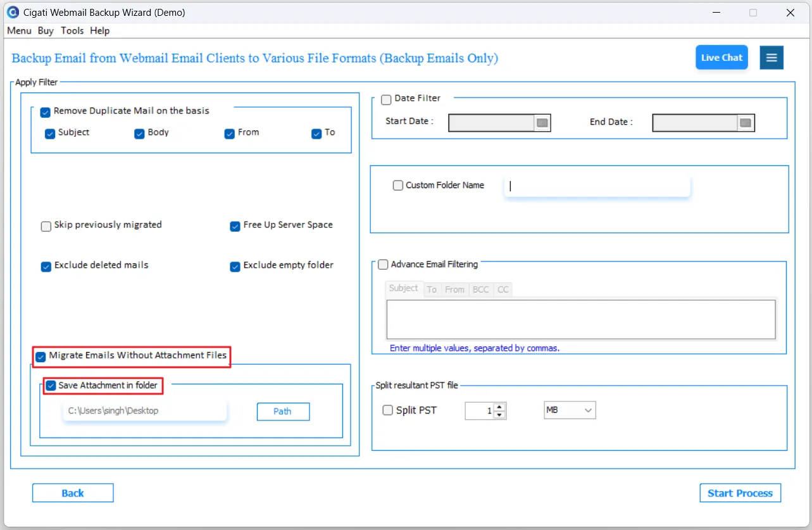Open the Help menu
This screenshot has height=530, width=812.
pyautogui.click(x=99, y=30)
